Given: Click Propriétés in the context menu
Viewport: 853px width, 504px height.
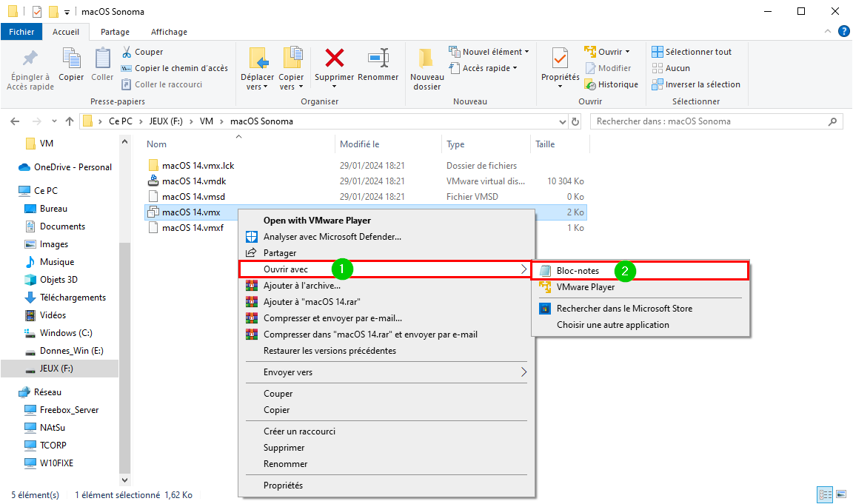Looking at the screenshot, I should pyautogui.click(x=283, y=485).
